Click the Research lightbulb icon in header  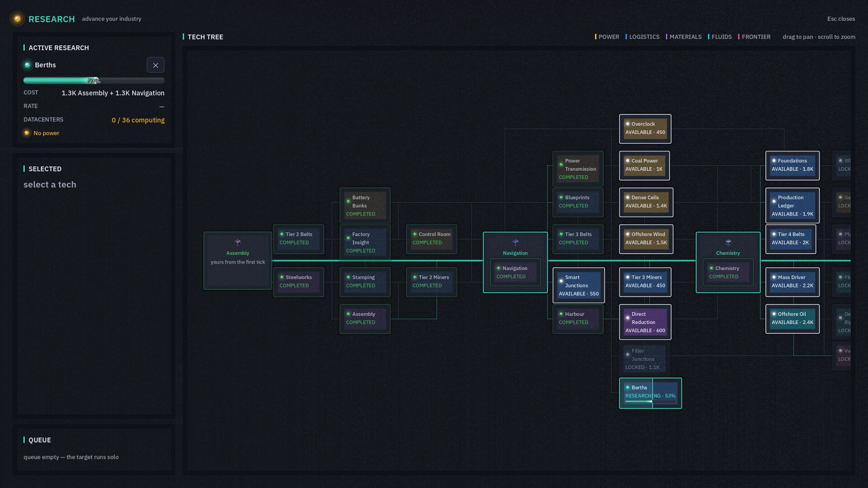(17, 19)
